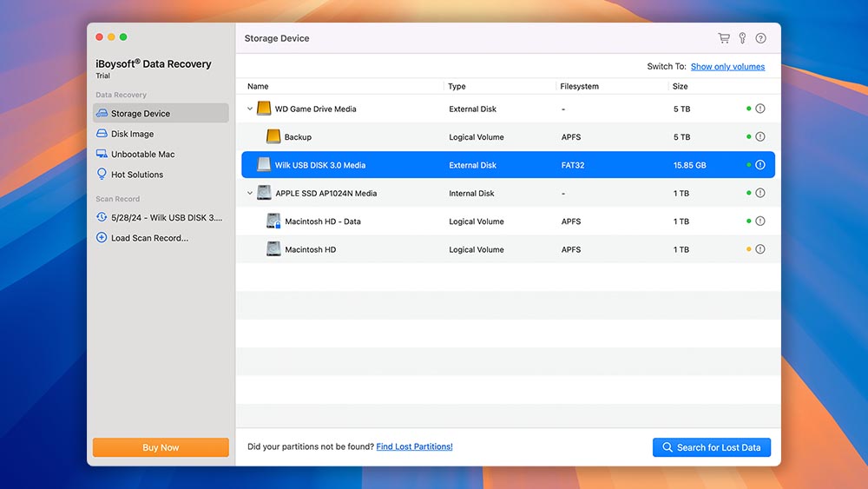This screenshot has height=489, width=868.
Task: Sort by the Name column header
Action: pos(258,86)
